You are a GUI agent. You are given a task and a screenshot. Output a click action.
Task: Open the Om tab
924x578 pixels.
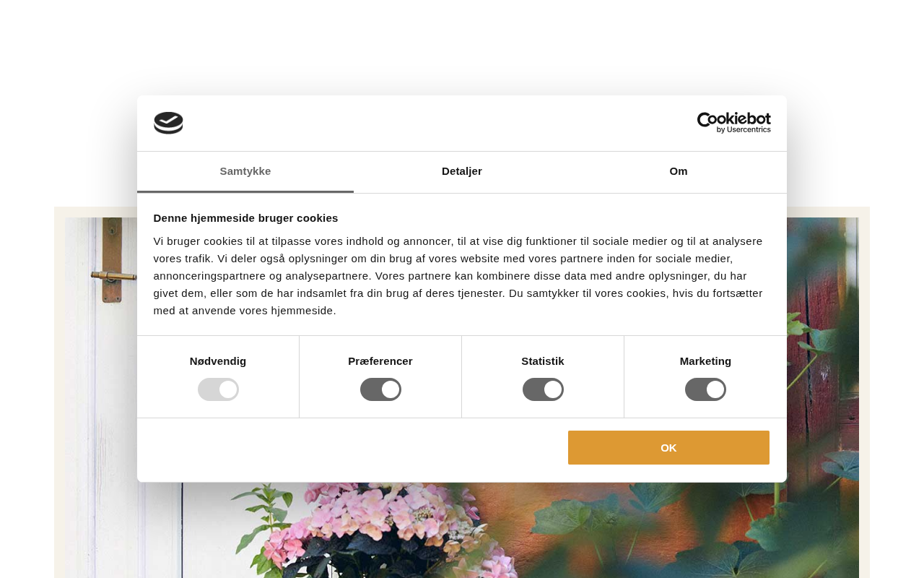click(679, 172)
